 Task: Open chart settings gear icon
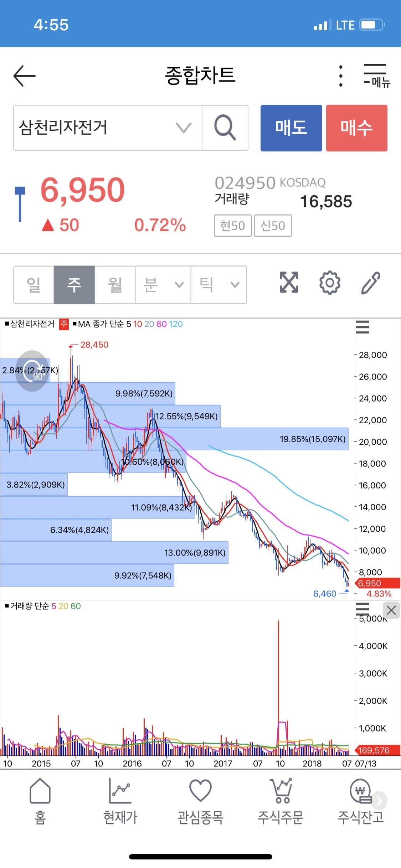pos(329,283)
